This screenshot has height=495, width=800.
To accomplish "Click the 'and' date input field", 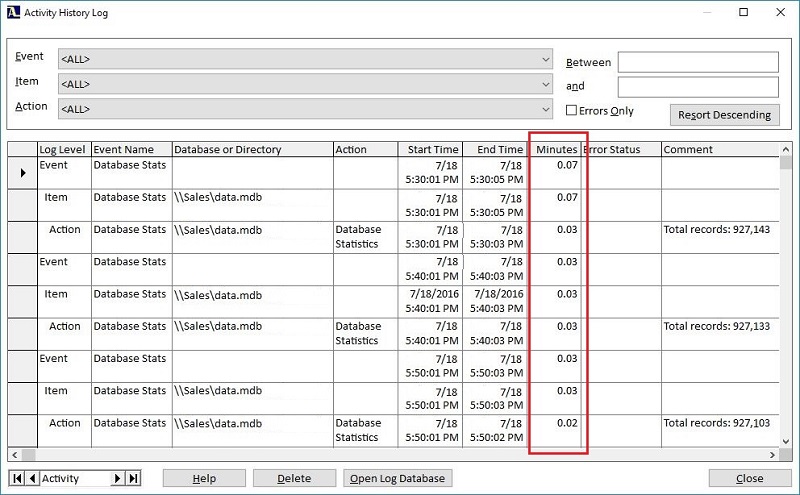I will [697, 87].
